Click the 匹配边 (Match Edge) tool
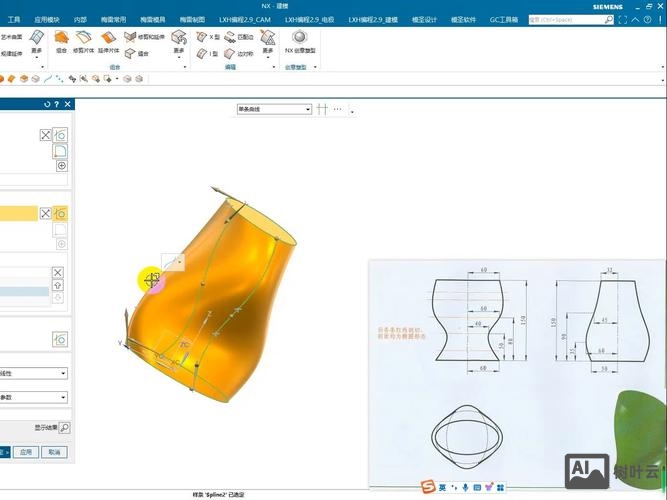This screenshot has width=667, height=500. pyautogui.click(x=240, y=36)
